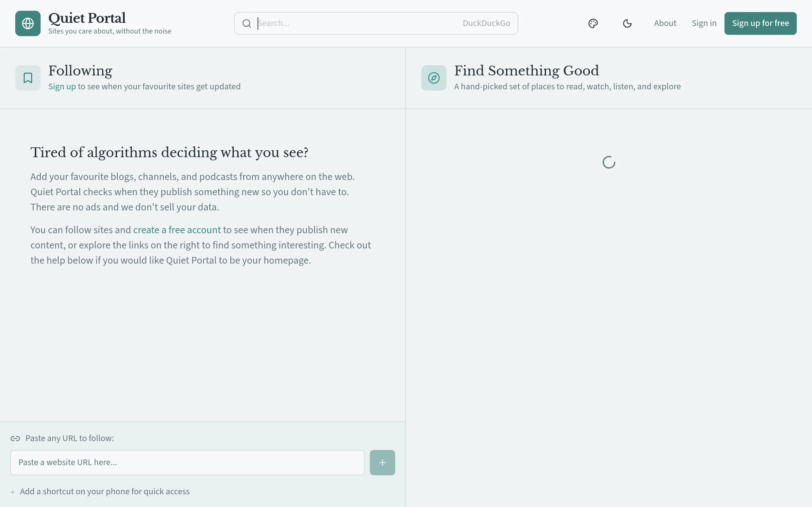Click the loading spinner in right panel
The height and width of the screenshot is (507, 812).
click(x=609, y=162)
